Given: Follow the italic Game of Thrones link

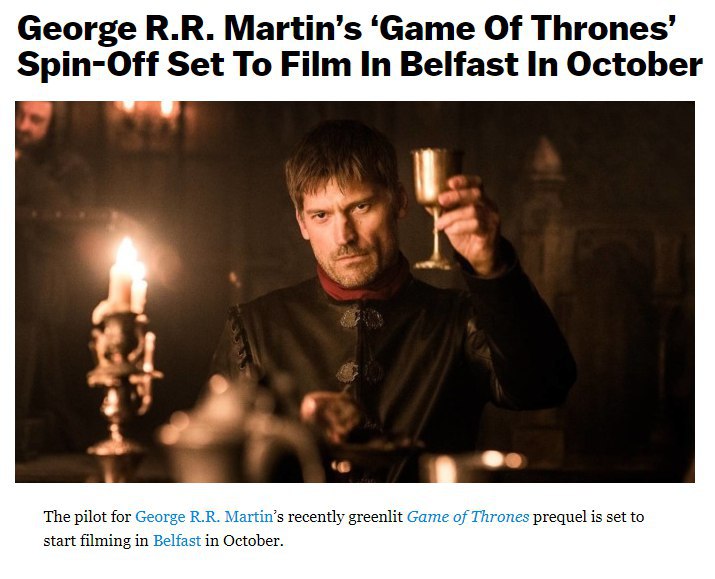Looking at the screenshot, I should (x=467, y=517).
